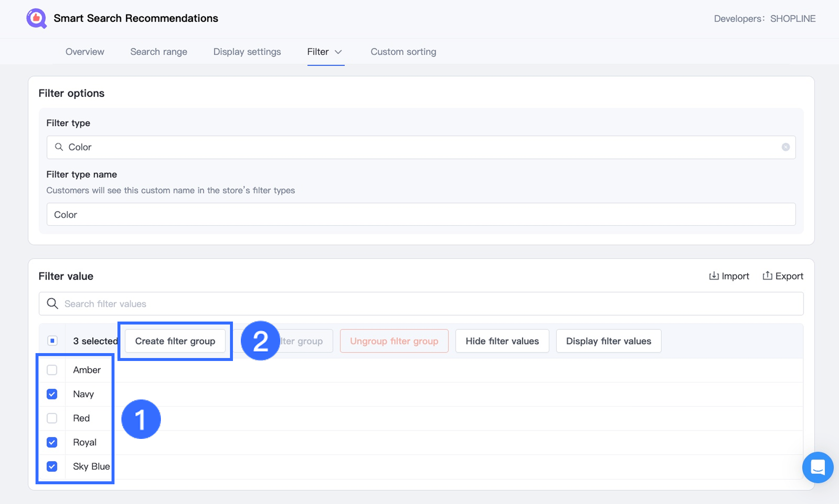
Task: Toggle the select-all checkbox
Action: point(52,341)
